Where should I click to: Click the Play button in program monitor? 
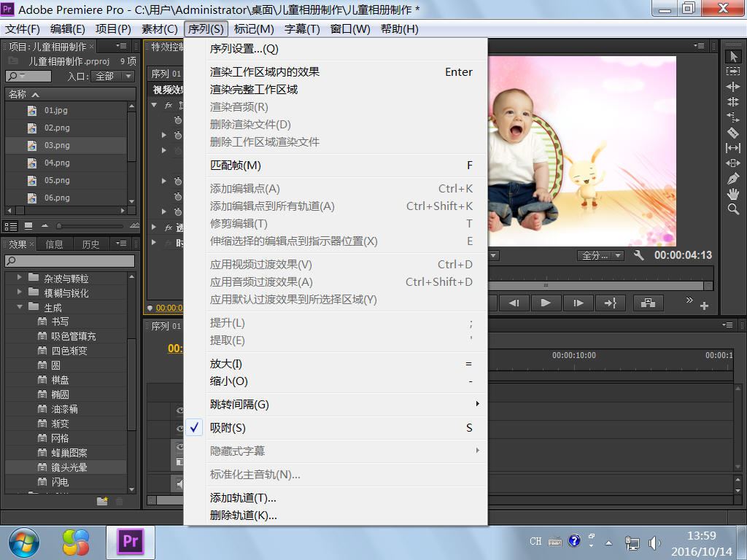tap(546, 303)
